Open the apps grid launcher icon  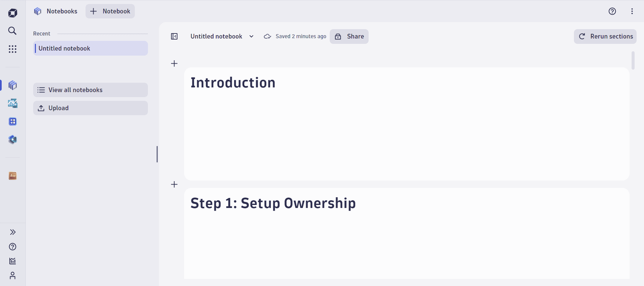click(12, 49)
